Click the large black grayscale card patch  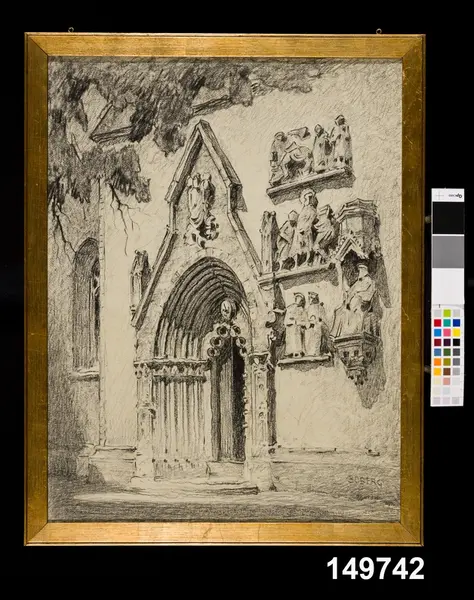pos(448,217)
